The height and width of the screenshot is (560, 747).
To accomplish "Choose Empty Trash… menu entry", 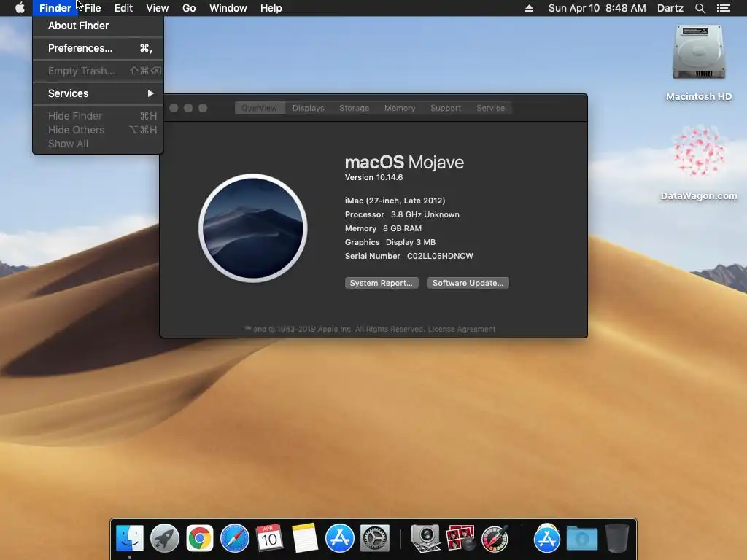I will [x=98, y=71].
